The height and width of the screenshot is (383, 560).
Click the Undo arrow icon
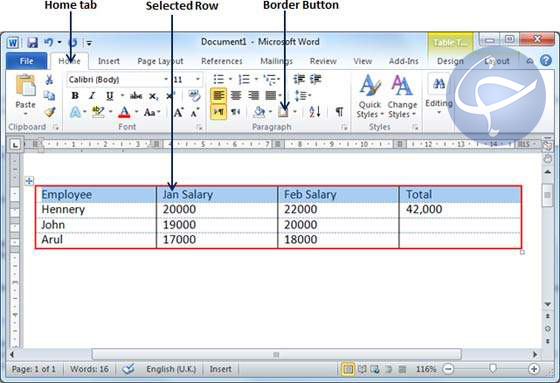(x=49, y=43)
